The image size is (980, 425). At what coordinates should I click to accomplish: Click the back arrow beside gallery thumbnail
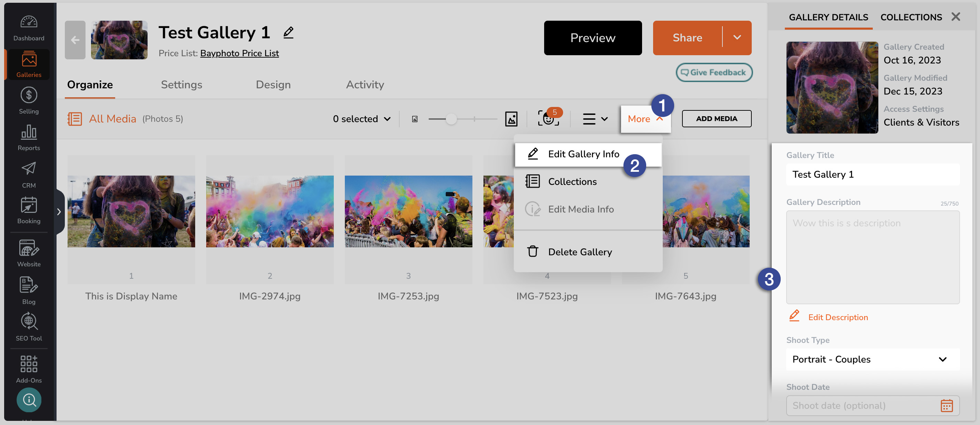[75, 40]
